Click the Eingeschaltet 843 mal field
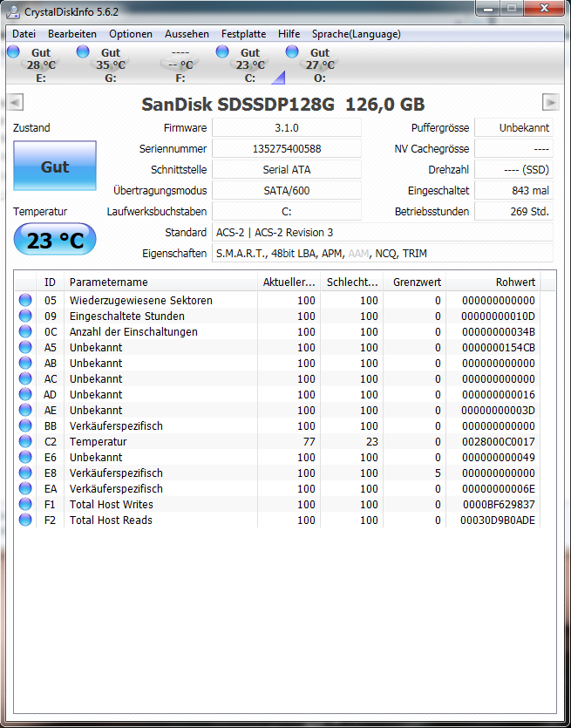The height and width of the screenshot is (728, 571). pyautogui.click(x=514, y=190)
